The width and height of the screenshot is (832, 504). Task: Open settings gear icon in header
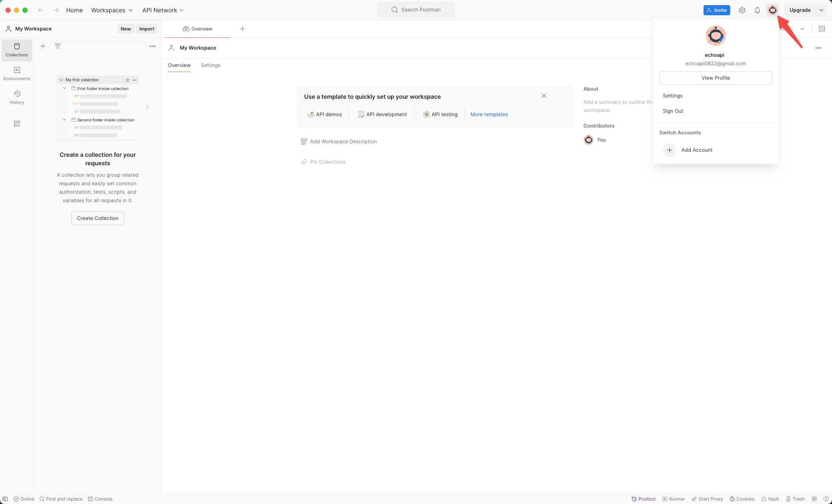click(x=742, y=10)
